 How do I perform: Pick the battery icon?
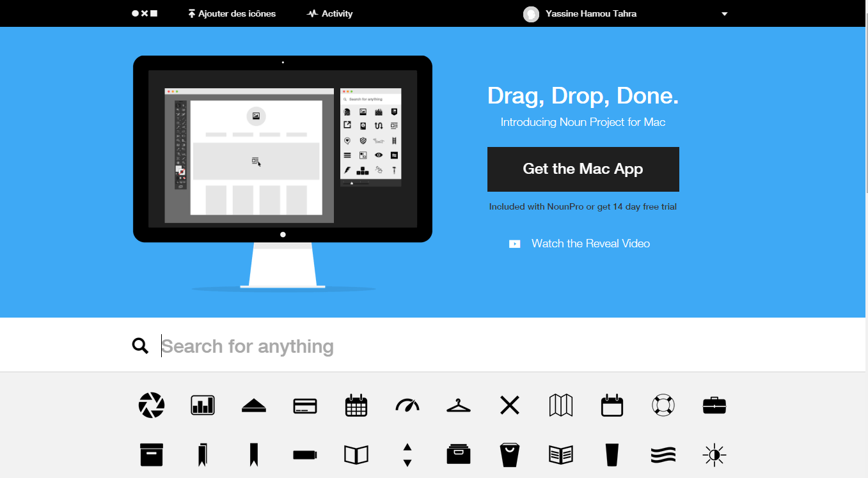coord(305,455)
